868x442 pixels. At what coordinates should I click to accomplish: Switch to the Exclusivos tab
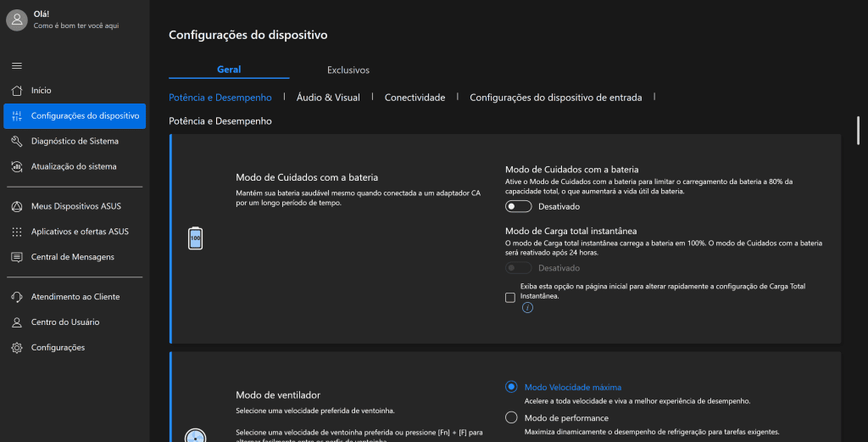click(348, 70)
